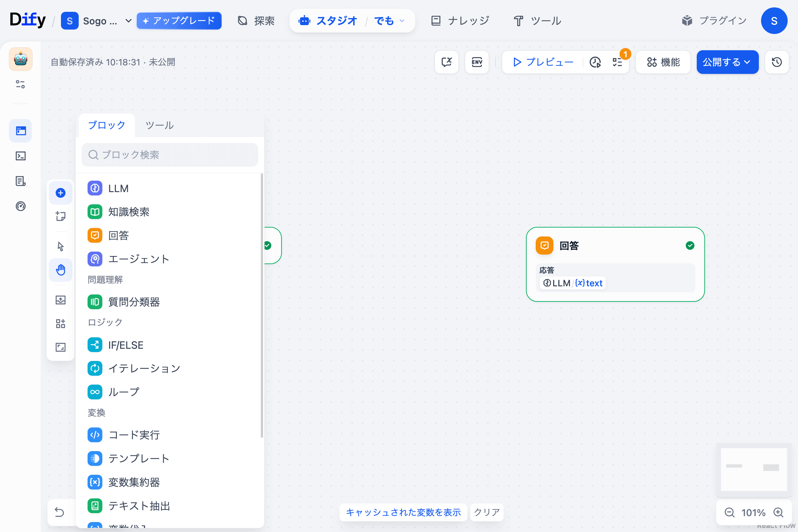Click キャッシュされた変数を表示 link at bottom

click(x=403, y=512)
